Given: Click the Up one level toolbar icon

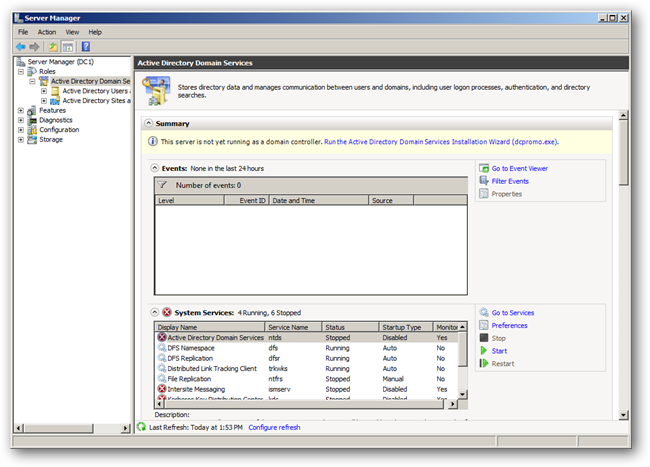Looking at the screenshot, I should pos(53,46).
